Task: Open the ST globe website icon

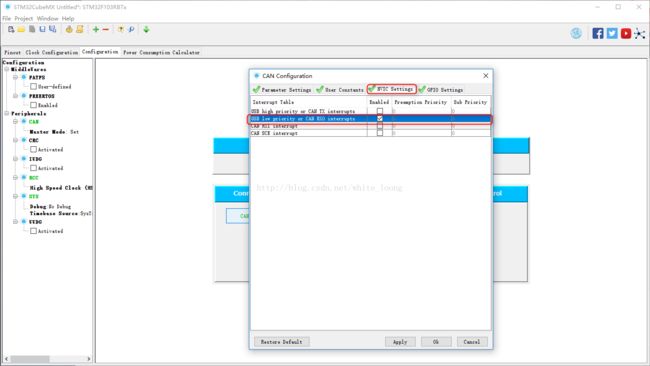Action: [x=576, y=33]
